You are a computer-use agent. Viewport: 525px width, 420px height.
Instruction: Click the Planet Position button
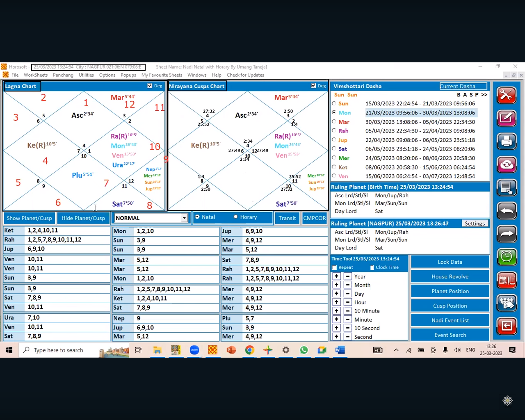coord(450,291)
